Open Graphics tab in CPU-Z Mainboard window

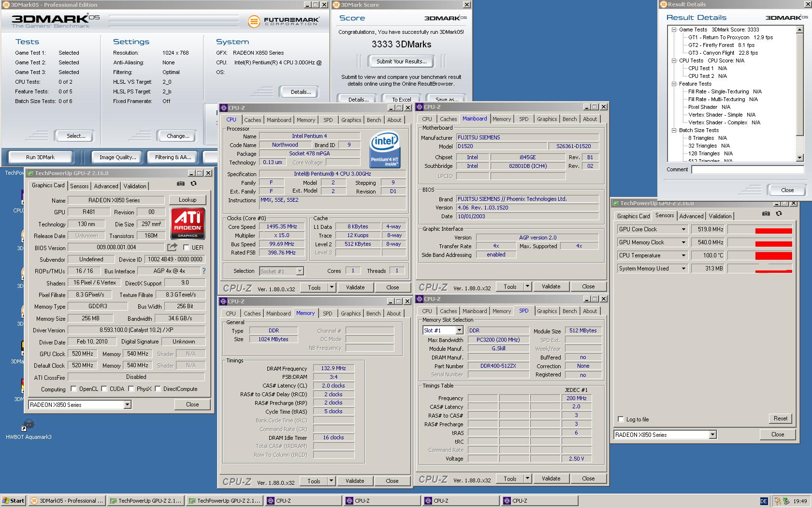[547, 119]
